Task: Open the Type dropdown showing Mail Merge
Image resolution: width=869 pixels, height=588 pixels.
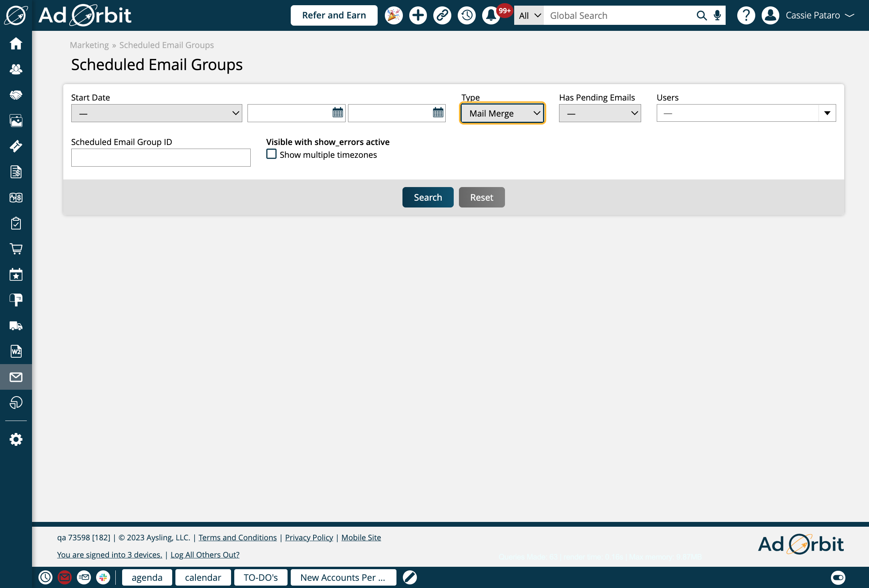Action: 502,113
